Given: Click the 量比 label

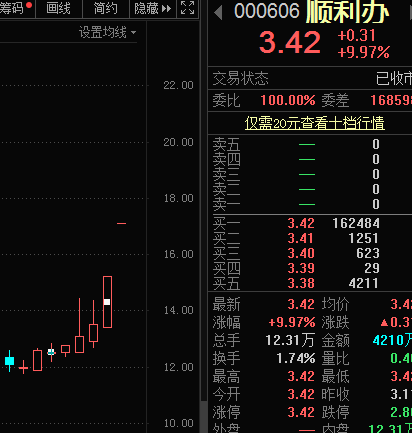Looking at the screenshot, I should tap(335, 358).
